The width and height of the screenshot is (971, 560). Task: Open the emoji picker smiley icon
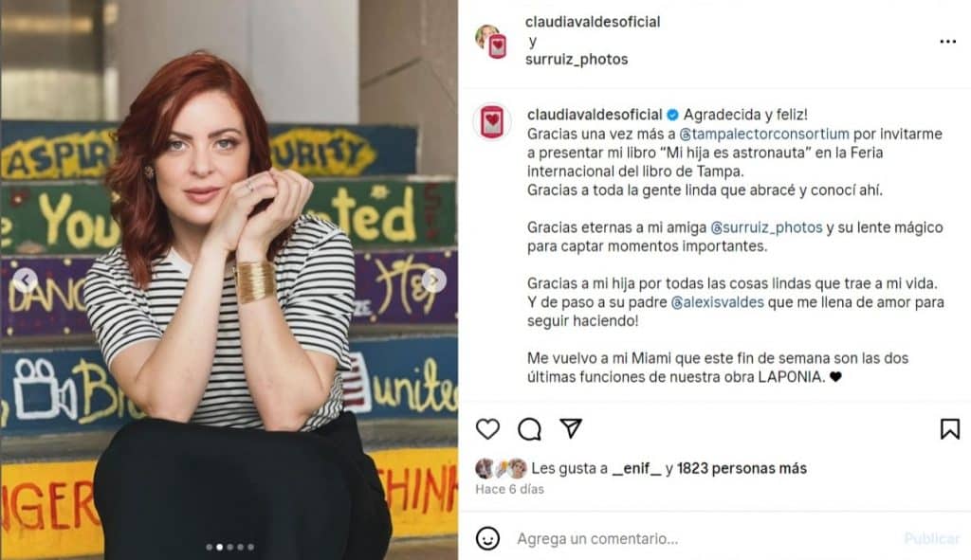487,538
